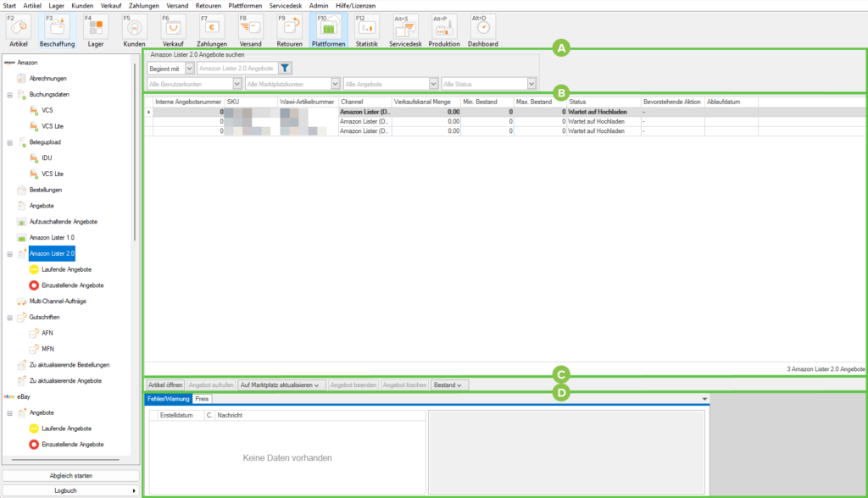
Task: Click the Beschaffung toolbar icon
Action: tap(57, 29)
